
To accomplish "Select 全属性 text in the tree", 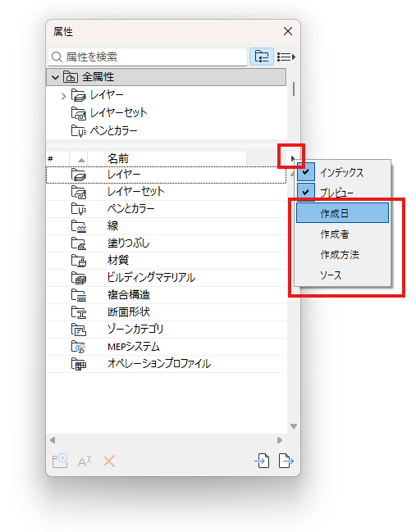I will [x=98, y=77].
